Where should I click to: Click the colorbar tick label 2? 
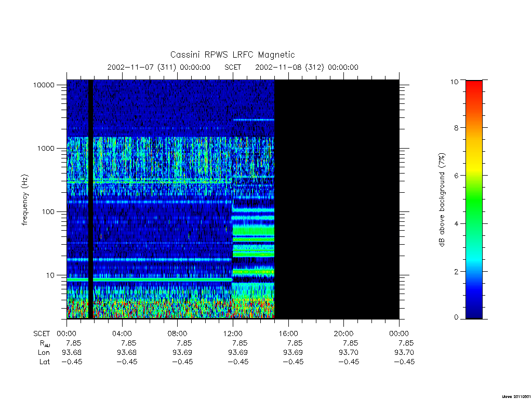coord(456,271)
